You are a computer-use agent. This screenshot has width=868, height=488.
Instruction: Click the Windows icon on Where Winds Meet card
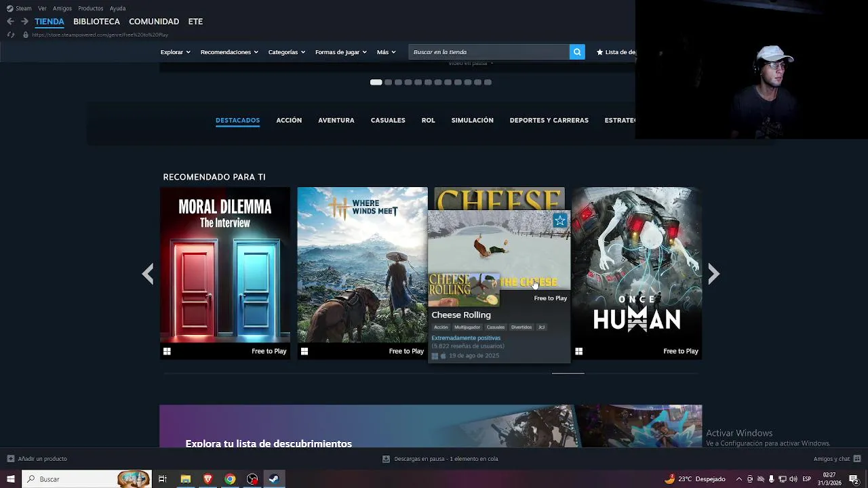tap(304, 351)
